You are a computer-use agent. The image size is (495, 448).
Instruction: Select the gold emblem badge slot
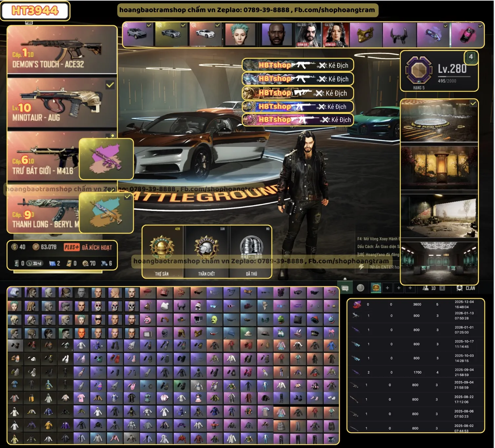376,288
